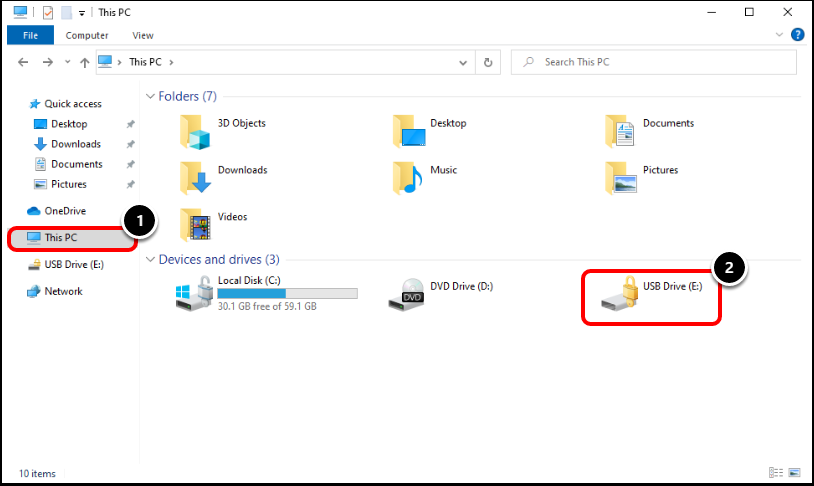Open the Downloads folder in Folders section
The width and height of the screenshot is (814, 486).
click(x=224, y=178)
